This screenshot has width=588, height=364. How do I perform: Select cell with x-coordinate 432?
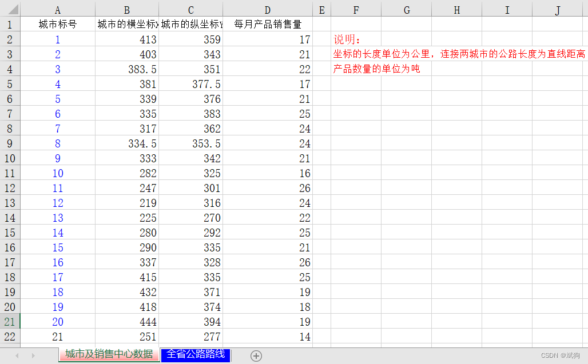127,292
